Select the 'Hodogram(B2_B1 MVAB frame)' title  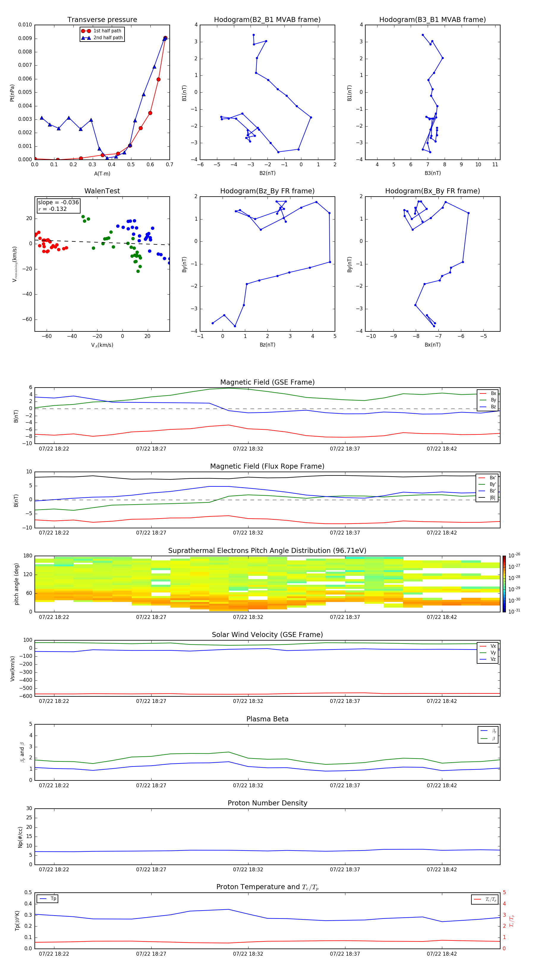[x=267, y=19]
